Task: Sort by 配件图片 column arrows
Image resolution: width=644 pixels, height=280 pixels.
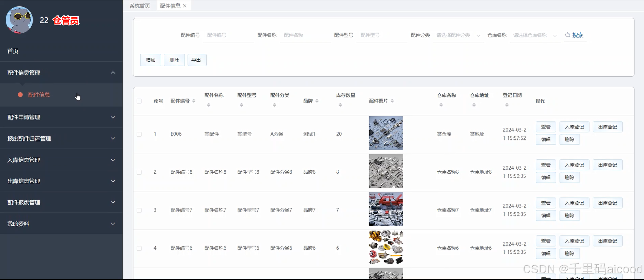Action: (x=392, y=101)
